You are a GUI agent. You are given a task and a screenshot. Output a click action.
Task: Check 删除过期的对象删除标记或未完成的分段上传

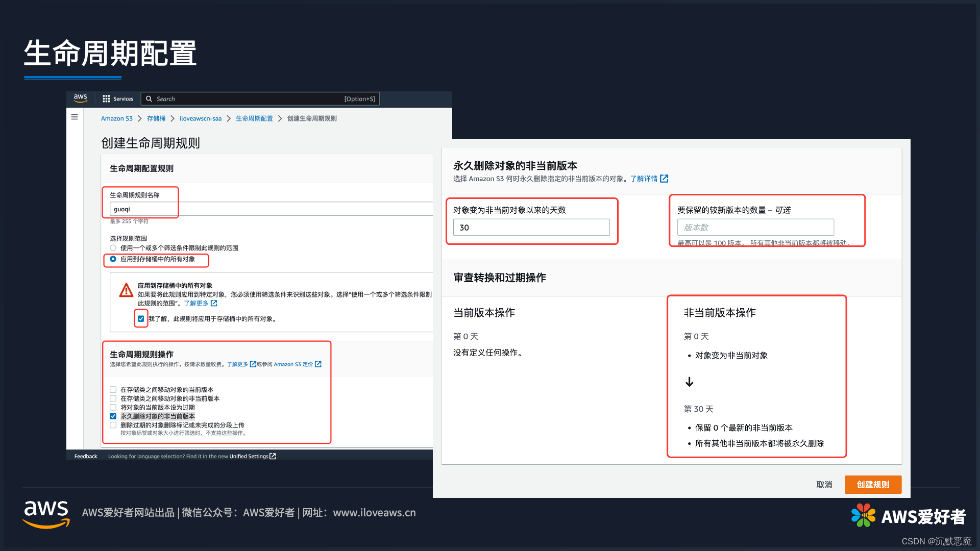pos(113,425)
